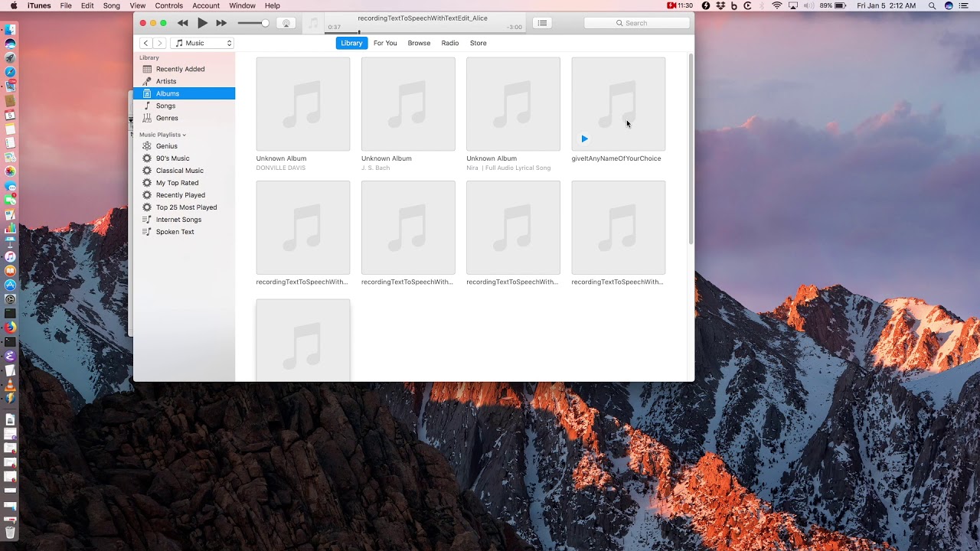This screenshot has height=551, width=980.
Task: Open the AirPlay display menu bar icon
Action: point(793,5)
